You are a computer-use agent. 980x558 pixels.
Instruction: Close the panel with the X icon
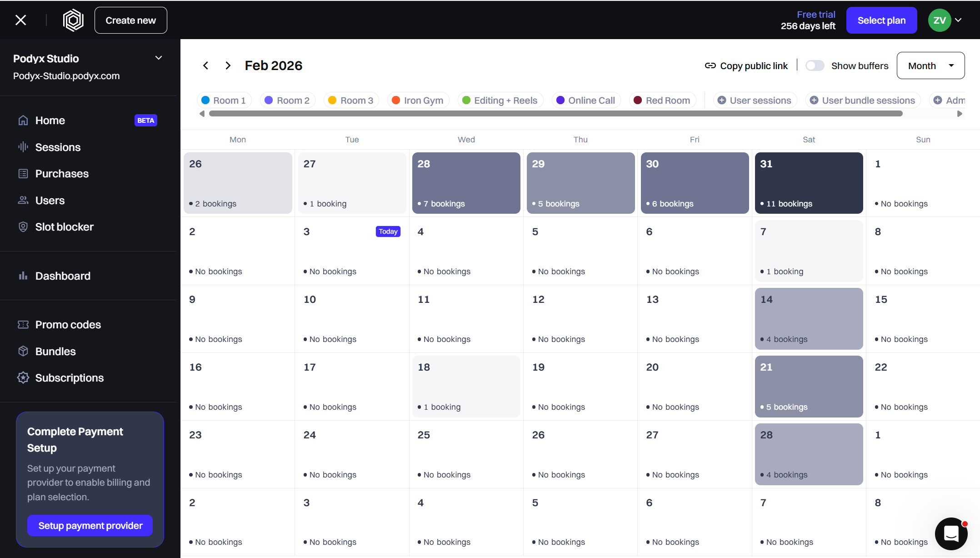point(20,20)
